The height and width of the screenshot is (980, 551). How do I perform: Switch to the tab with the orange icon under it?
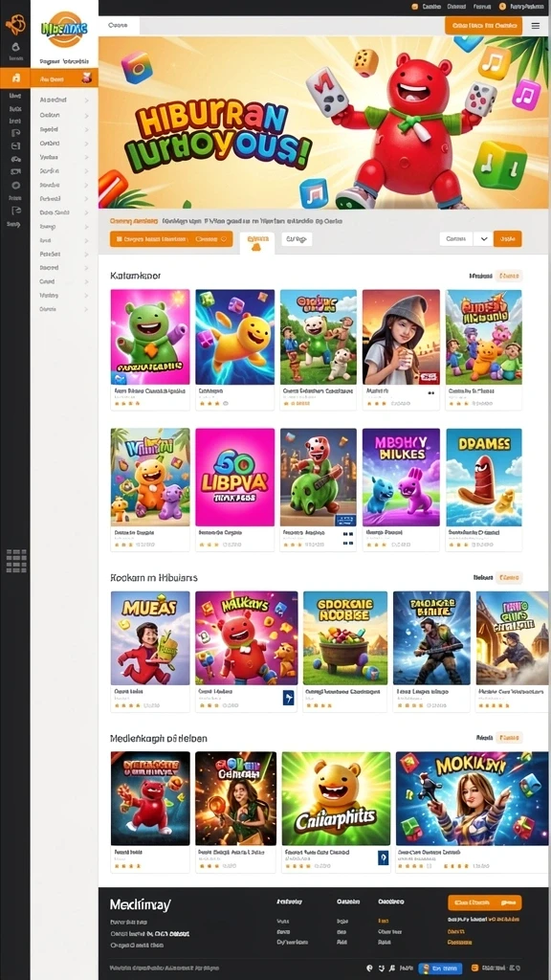click(256, 242)
